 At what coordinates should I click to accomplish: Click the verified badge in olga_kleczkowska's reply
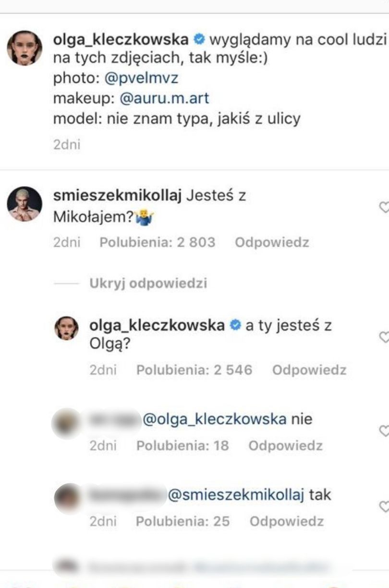click(235, 325)
